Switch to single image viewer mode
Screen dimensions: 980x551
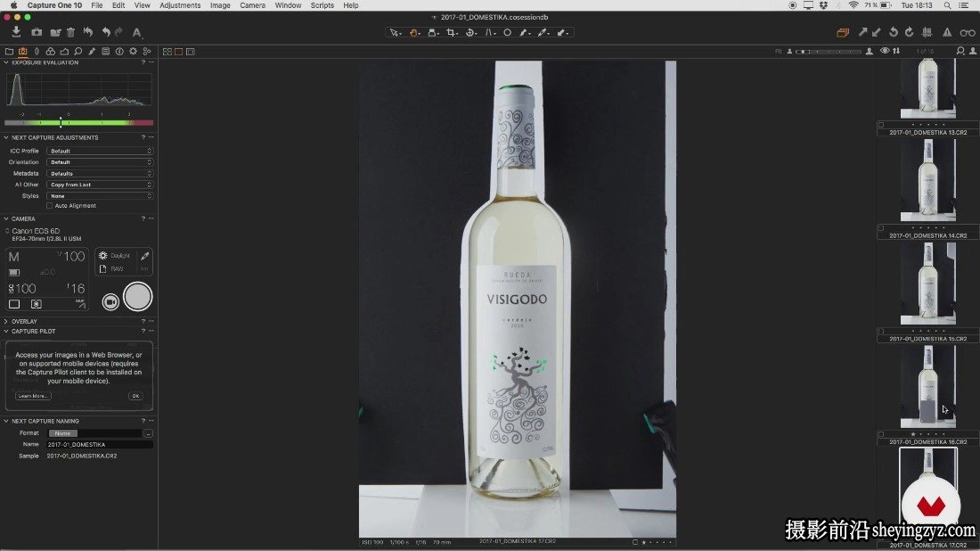(x=179, y=52)
